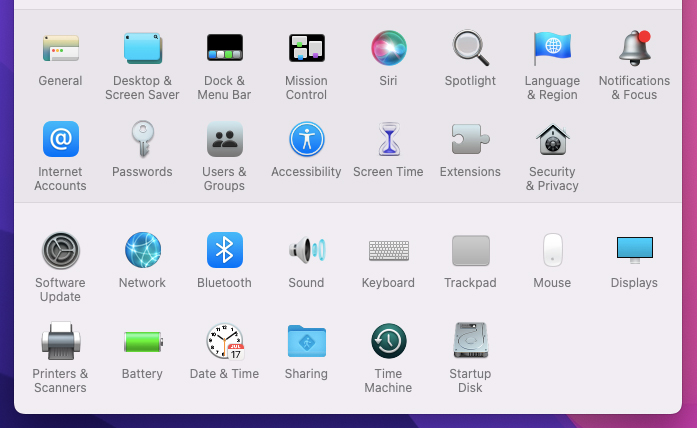Open Passwords key icon
The image size is (697, 428).
point(142,139)
